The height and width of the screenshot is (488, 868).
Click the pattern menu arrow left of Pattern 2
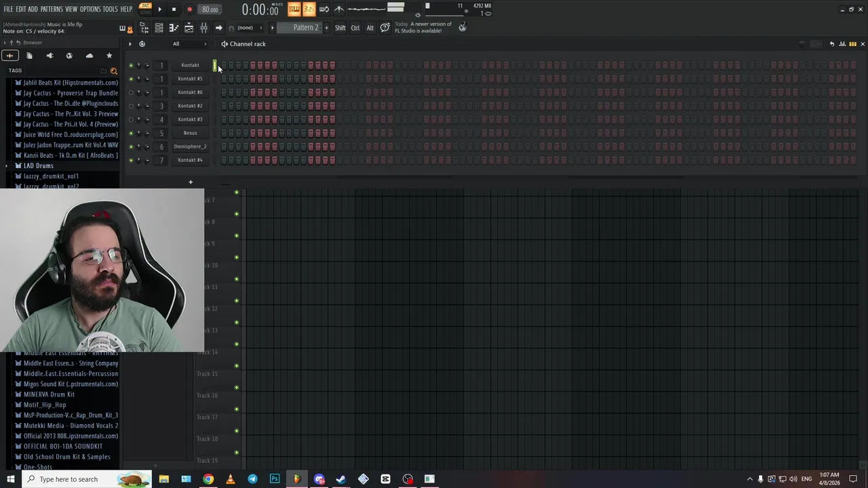(273, 28)
